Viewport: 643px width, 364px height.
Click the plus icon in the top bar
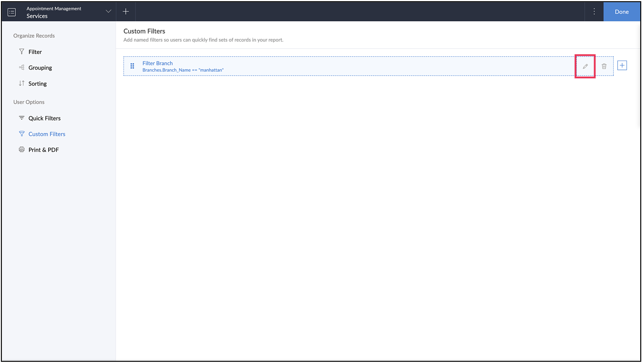click(x=126, y=12)
